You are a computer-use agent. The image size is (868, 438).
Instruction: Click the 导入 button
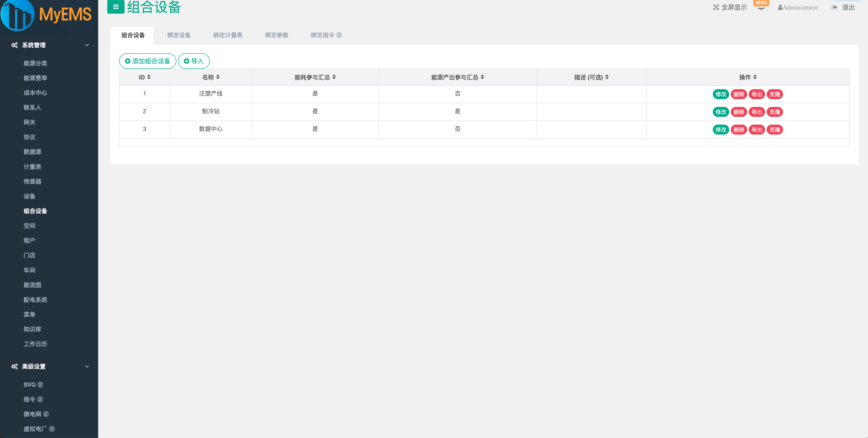(x=194, y=61)
